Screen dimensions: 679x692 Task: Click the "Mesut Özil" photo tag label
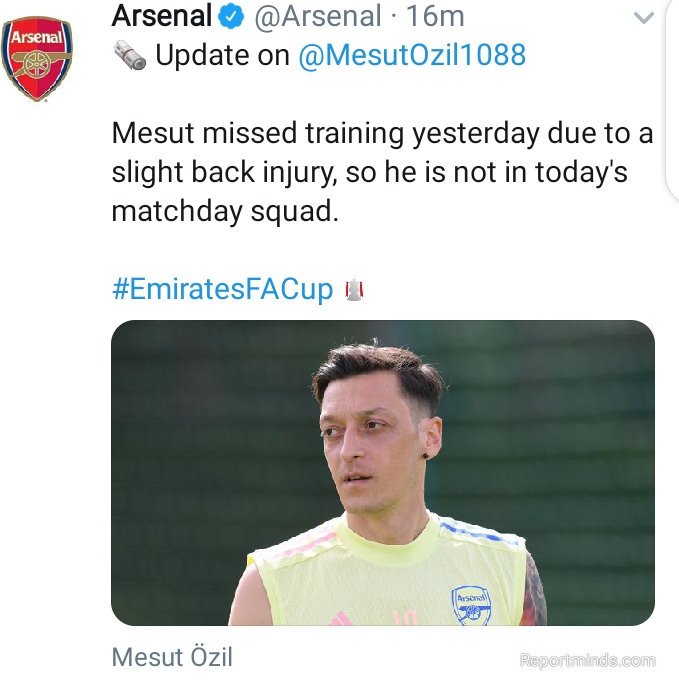coord(172,658)
